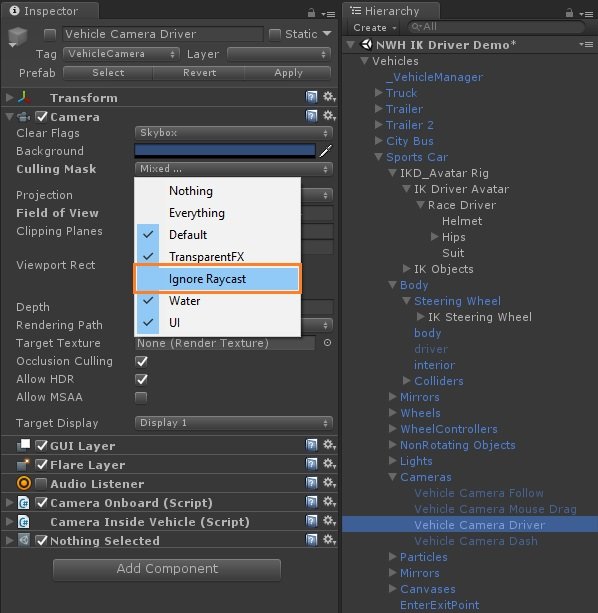
Task: Toggle Default layer in culling mask
Action: point(218,235)
